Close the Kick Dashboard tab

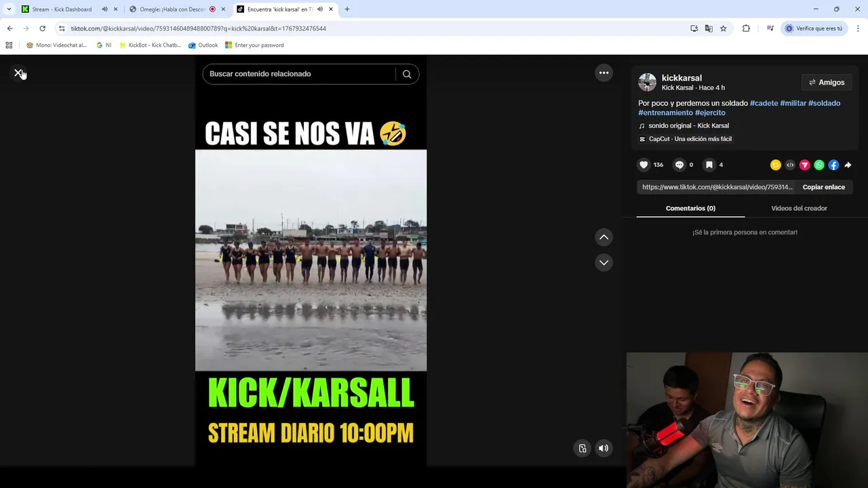(115, 9)
